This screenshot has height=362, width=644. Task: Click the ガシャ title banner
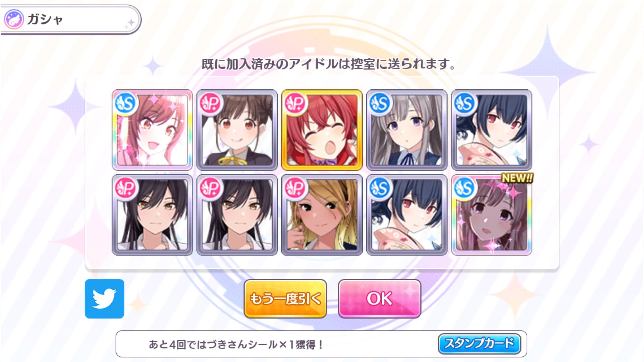(70, 19)
